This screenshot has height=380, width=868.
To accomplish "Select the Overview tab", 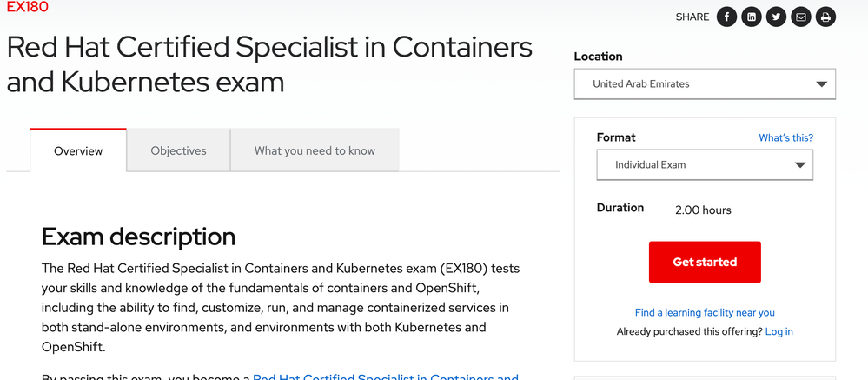I will (x=78, y=150).
